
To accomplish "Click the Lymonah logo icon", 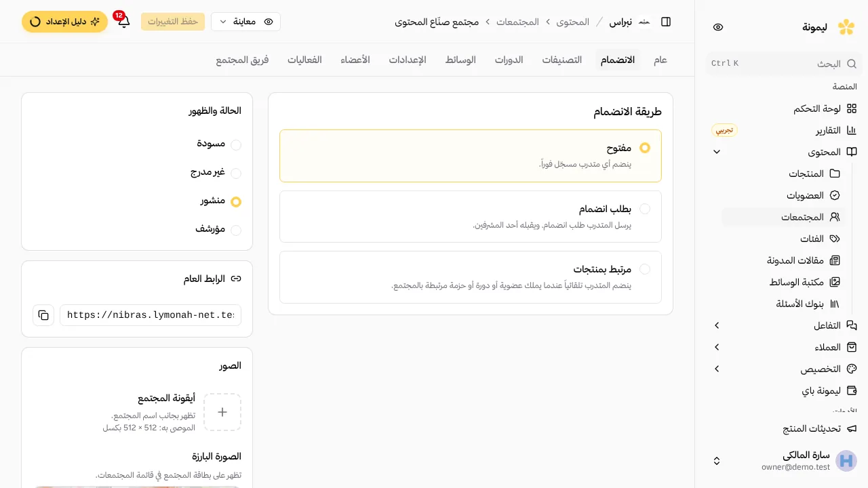I will click(846, 27).
